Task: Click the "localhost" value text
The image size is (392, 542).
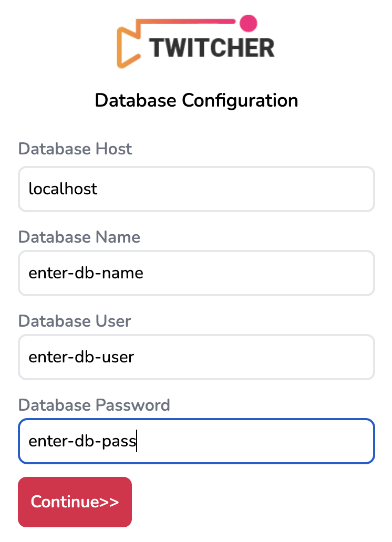Action: (x=63, y=189)
